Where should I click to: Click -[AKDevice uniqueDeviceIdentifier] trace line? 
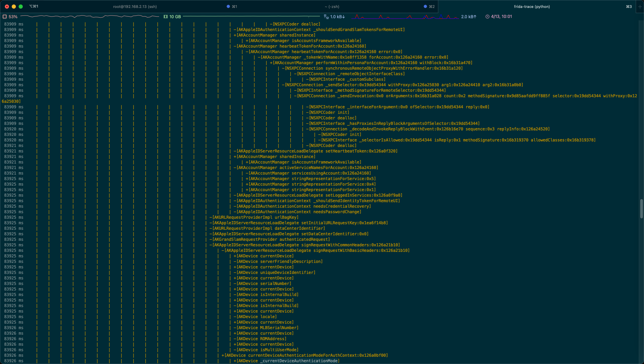pyautogui.click(x=274, y=273)
